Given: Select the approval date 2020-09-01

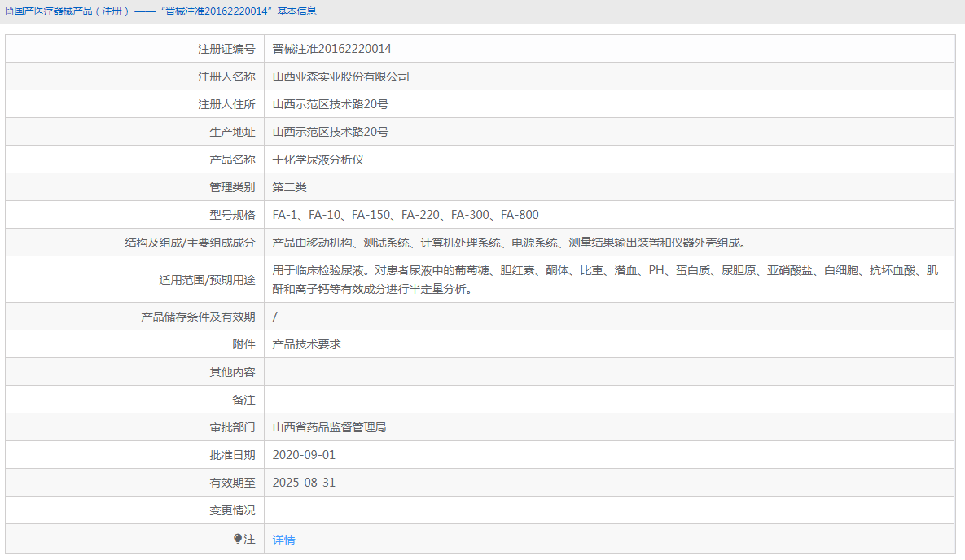Looking at the screenshot, I should [x=305, y=454].
